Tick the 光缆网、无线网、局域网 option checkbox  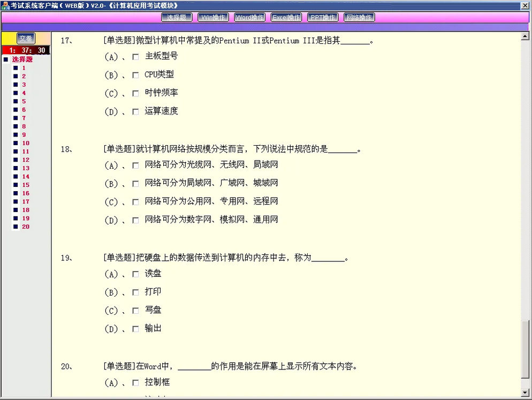[x=135, y=165]
